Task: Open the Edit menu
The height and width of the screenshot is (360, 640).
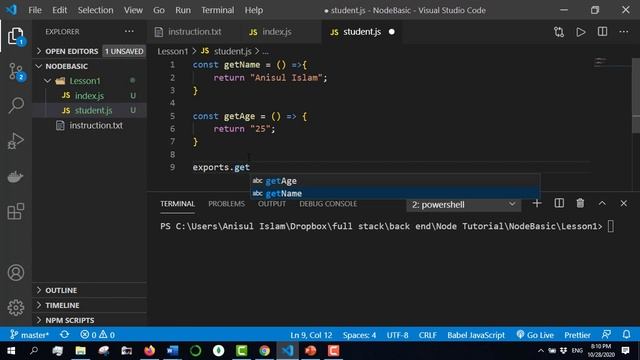Action: pyautogui.click(x=60, y=10)
